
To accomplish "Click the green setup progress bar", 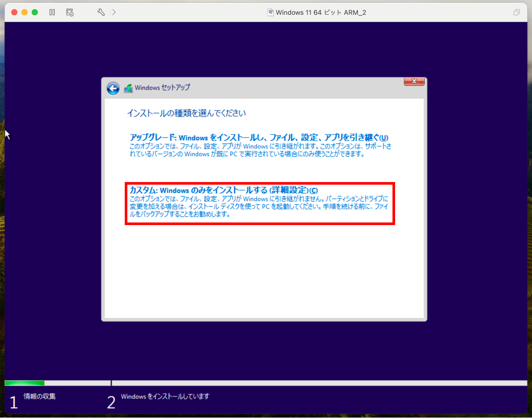I will pos(25,383).
